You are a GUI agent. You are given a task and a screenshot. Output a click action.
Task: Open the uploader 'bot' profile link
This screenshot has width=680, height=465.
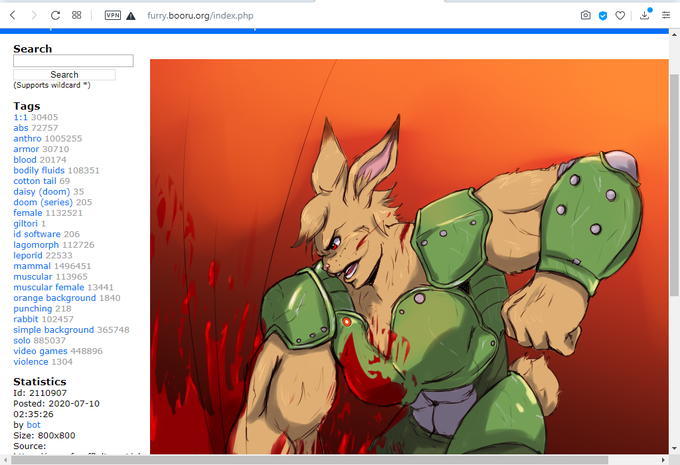pyautogui.click(x=33, y=425)
